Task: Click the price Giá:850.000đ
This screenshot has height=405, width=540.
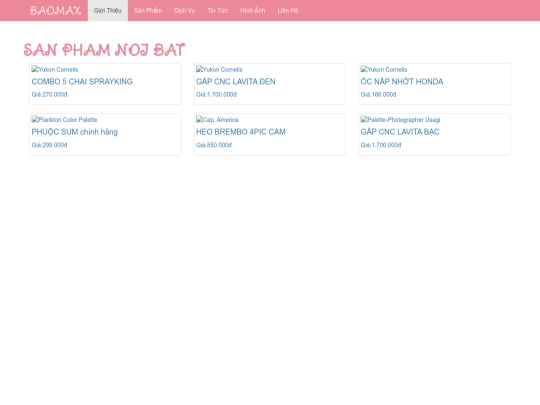Action: (x=214, y=145)
